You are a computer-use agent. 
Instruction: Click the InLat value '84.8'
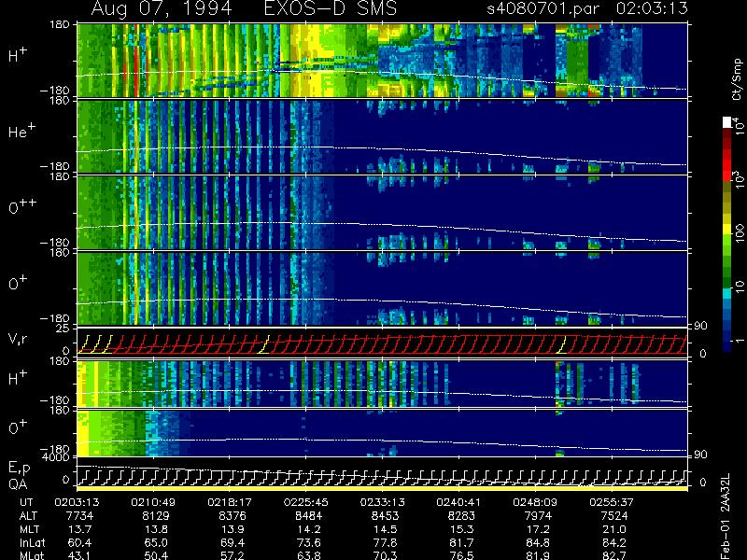[x=538, y=542]
